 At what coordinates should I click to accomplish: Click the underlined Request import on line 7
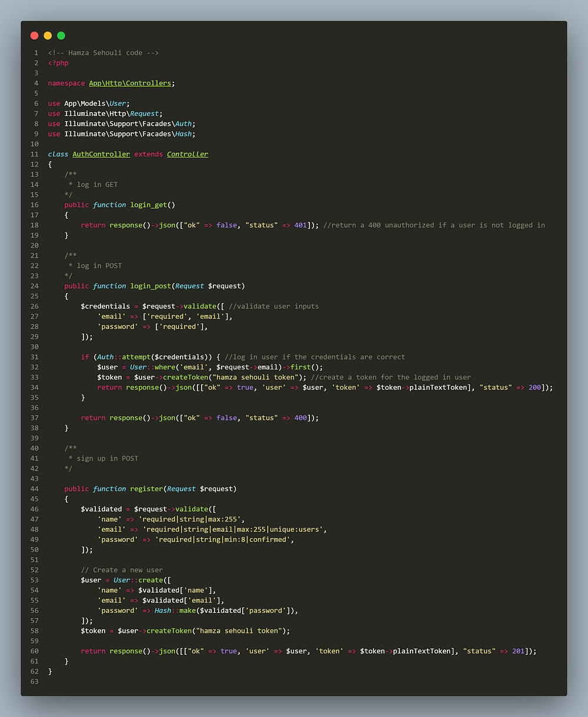point(144,114)
